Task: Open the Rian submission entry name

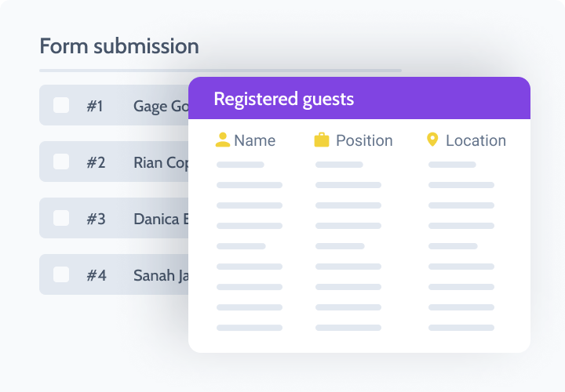Action: click(x=161, y=163)
